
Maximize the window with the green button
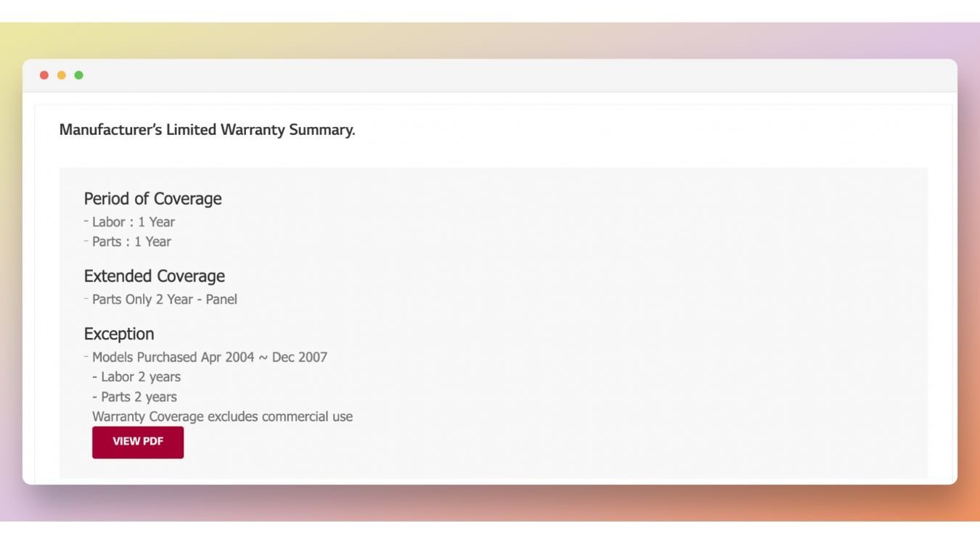79,75
